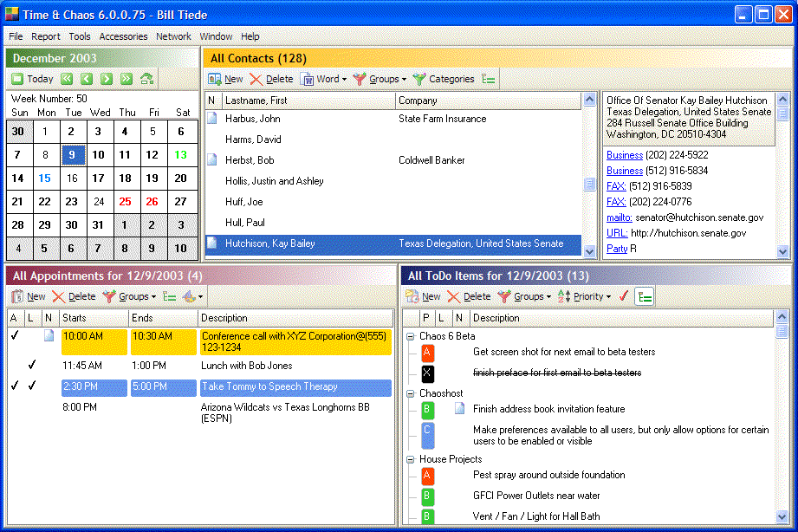Click priority C badge for preferences task

coord(427,435)
